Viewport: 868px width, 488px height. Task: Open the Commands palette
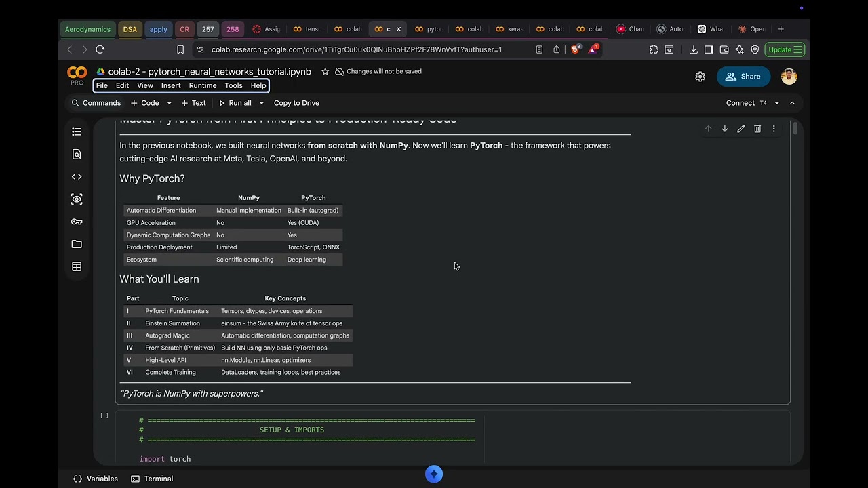(x=96, y=103)
